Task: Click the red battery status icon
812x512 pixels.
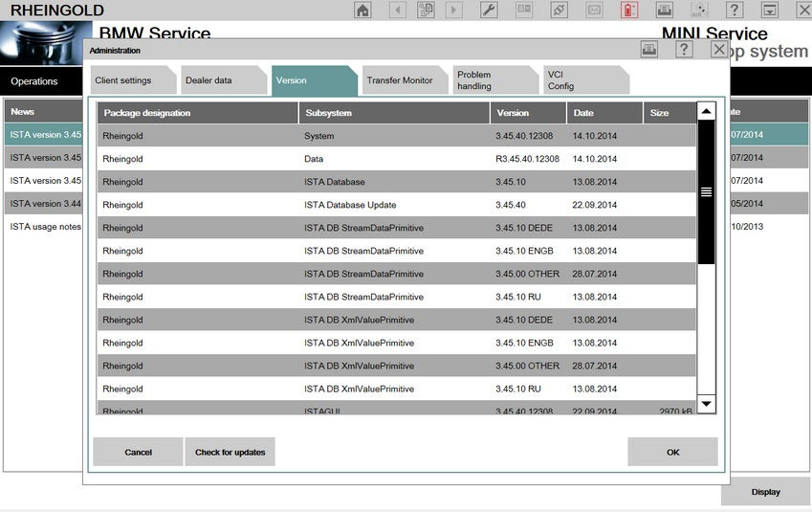Action: 628,11
